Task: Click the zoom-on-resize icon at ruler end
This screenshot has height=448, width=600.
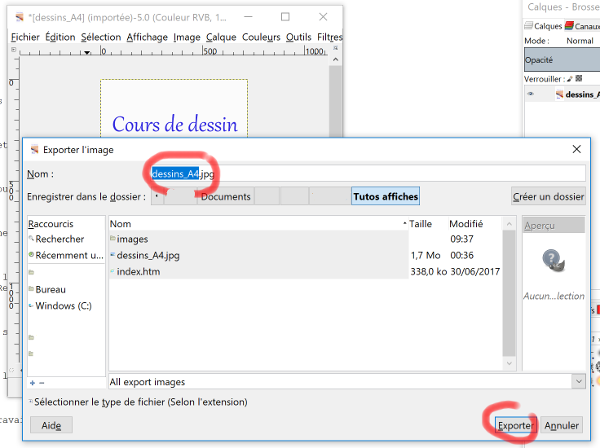Action: tap(336, 49)
